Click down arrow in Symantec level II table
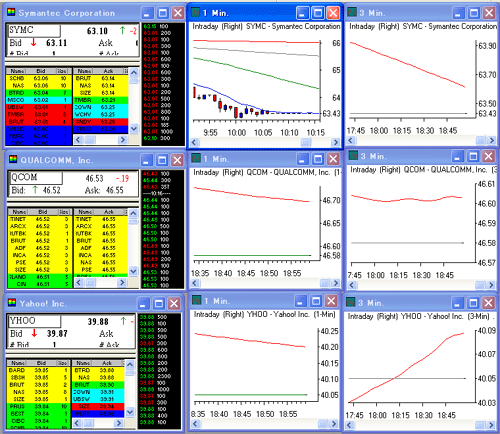 134,128
